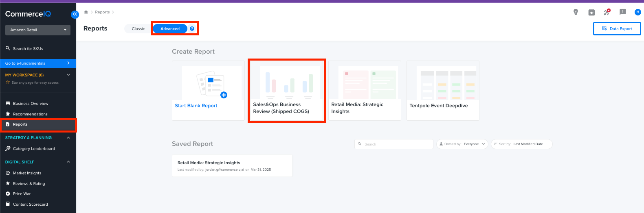Screen dimensions: 644x213
Task: Switch to Classic reports view
Action: 138,29
